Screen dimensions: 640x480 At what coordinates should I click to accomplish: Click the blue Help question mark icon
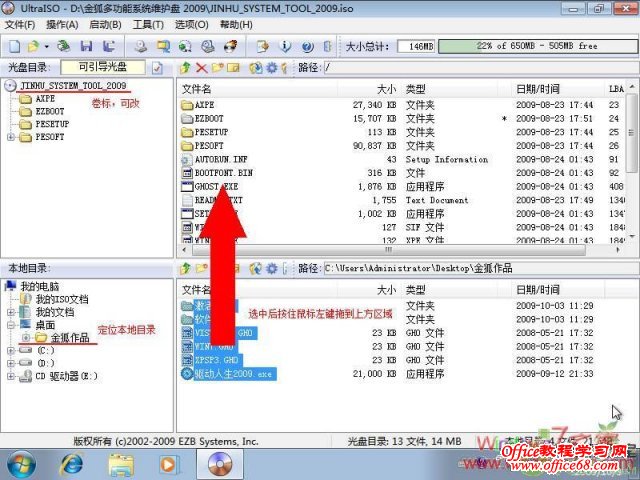tap(307, 47)
